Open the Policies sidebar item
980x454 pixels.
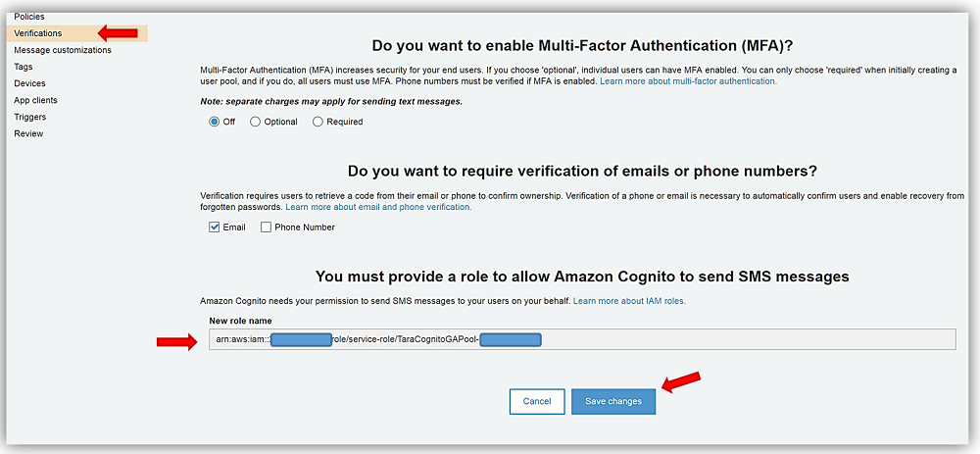(29, 17)
